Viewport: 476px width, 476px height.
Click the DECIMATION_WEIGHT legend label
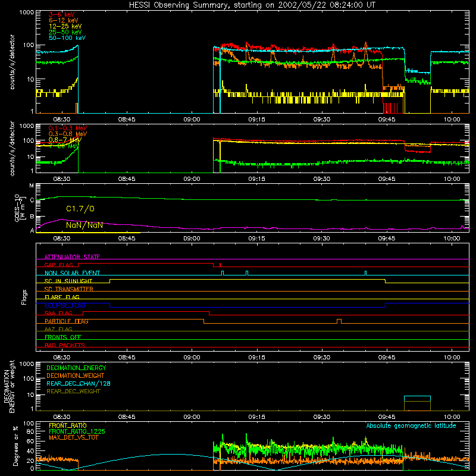(x=76, y=376)
